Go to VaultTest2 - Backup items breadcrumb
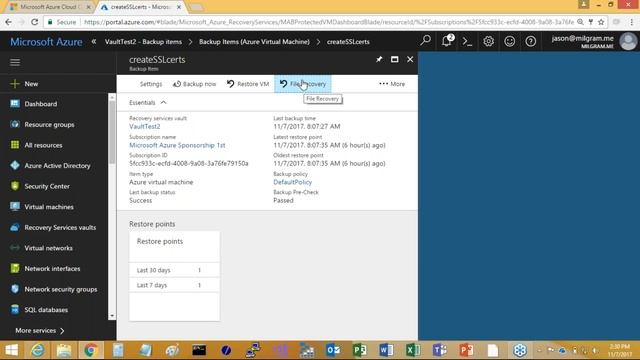The width and height of the screenshot is (640, 360). point(143,42)
